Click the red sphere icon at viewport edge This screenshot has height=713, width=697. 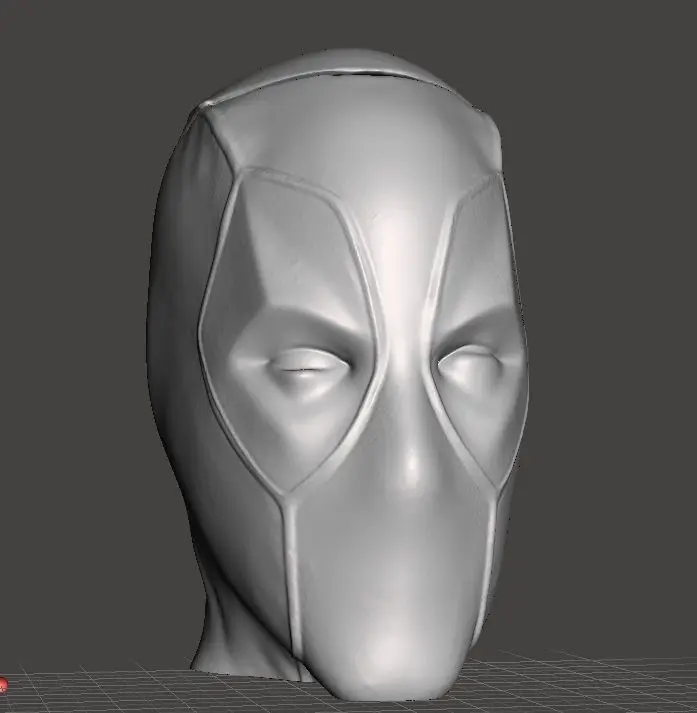tap(3, 686)
